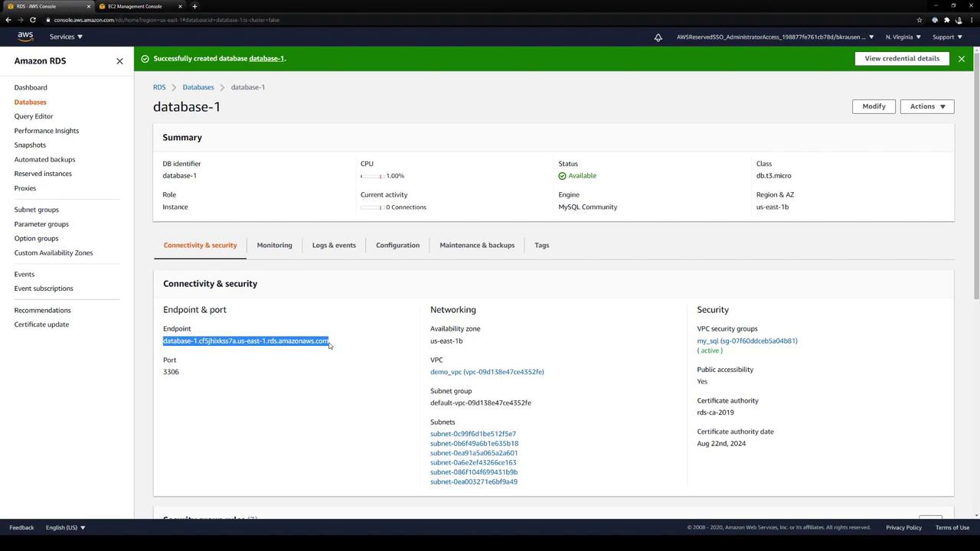Open the N. Virginia region selector
Viewport: 980px width, 551px height.
903,37
